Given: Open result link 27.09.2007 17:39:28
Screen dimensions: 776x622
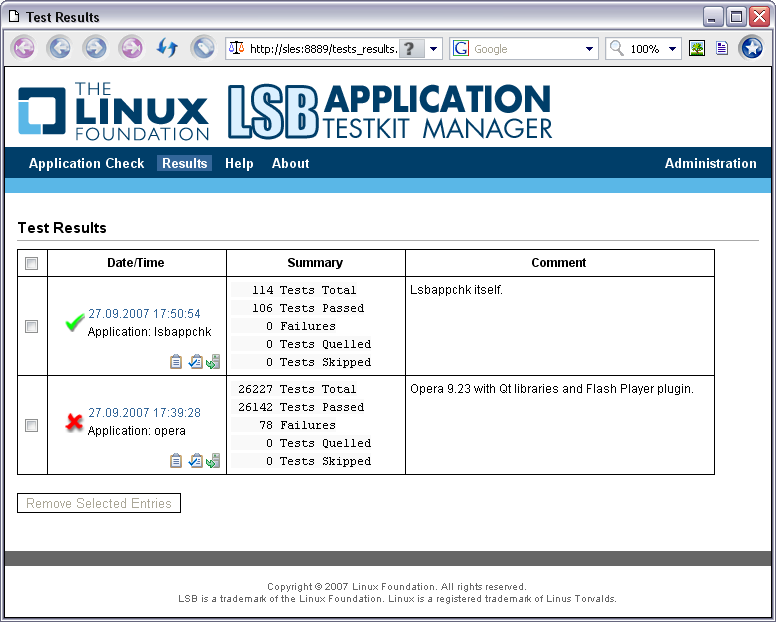Looking at the screenshot, I should [144, 413].
